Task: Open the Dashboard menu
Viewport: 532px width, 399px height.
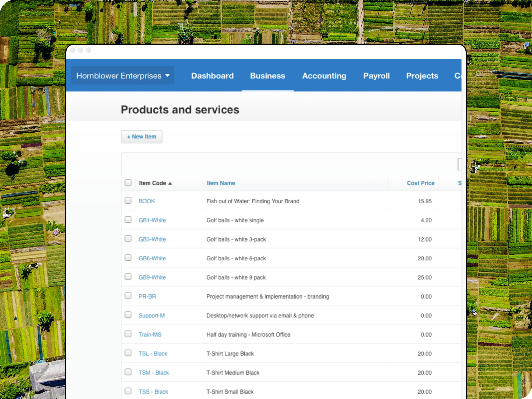Action: (212, 76)
